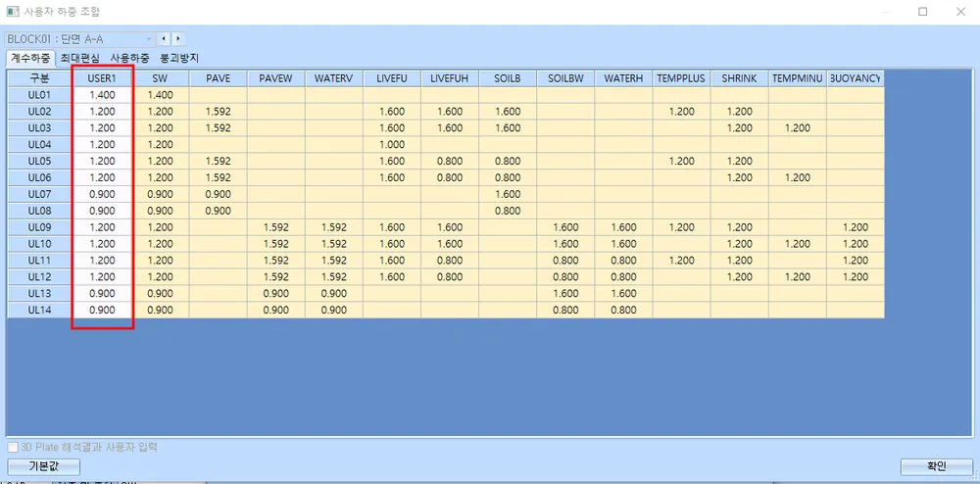
Task: Click TEMPPLUS value 1.200 in UL05
Action: [681, 161]
